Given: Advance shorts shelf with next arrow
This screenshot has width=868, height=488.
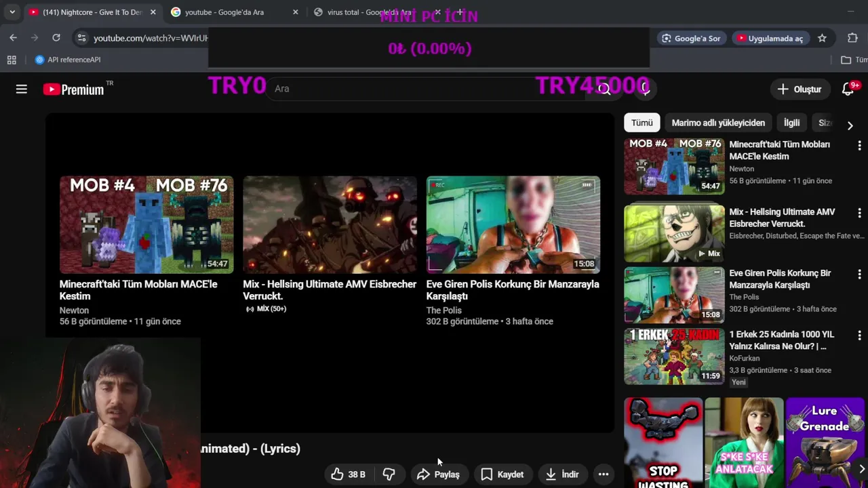Looking at the screenshot, I should tap(861, 469).
